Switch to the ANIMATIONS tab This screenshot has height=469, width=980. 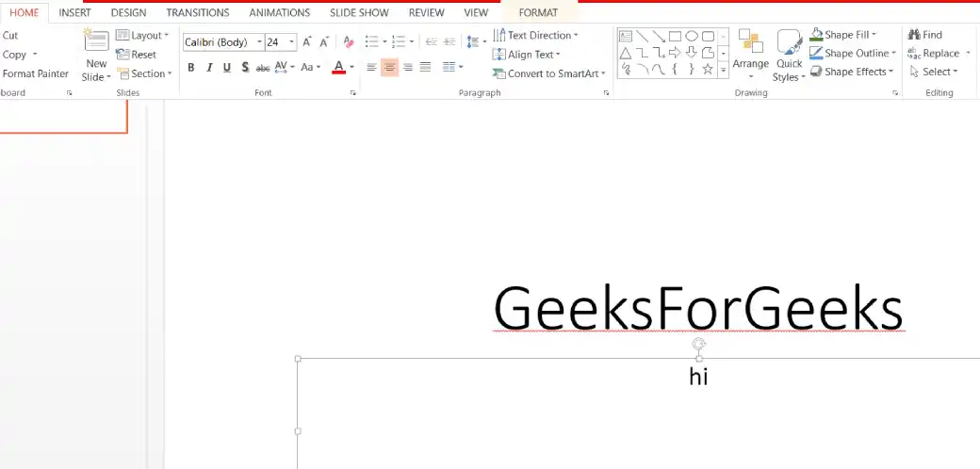click(279, 12)
